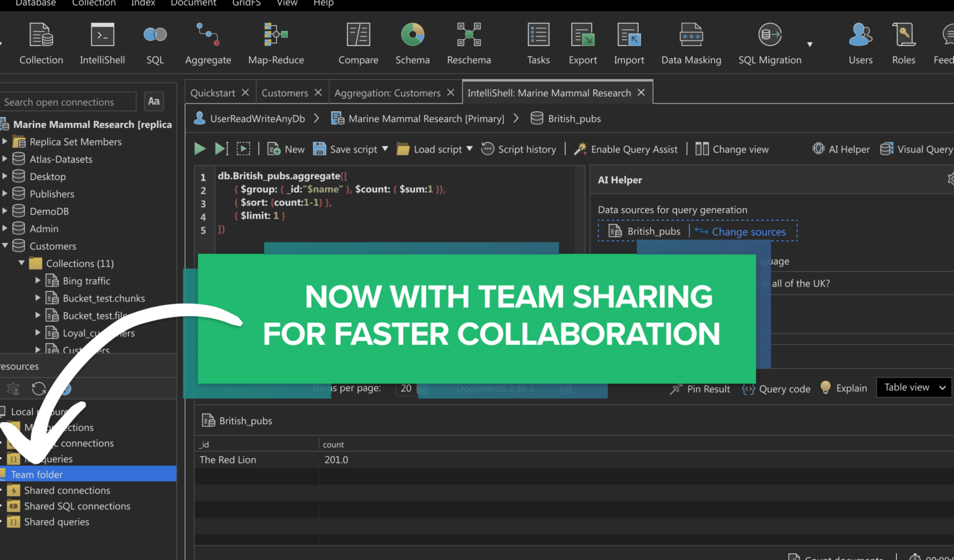The height and width of the screenshot is (560, 954).
Task: Open the Map-Reduce tool
Action: click(276, 43)
